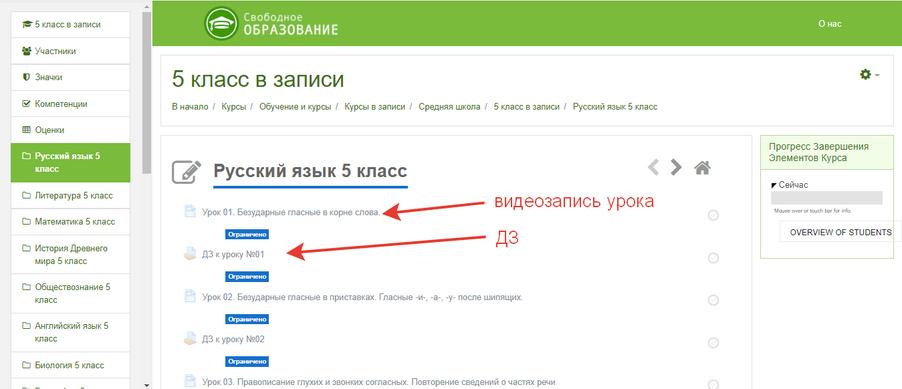Click OVERVIEW OF STUDENTS button
The image size is (902, 389).
click(840, 232)
